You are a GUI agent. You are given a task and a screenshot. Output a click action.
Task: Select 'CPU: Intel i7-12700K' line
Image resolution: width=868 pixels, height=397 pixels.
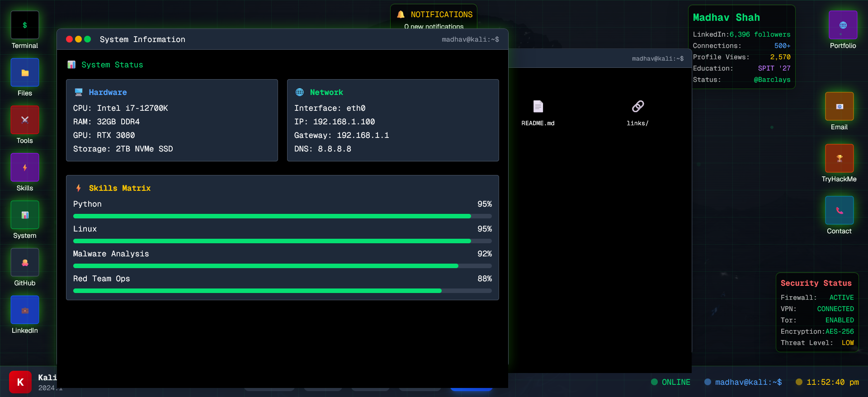pos(121,108)
